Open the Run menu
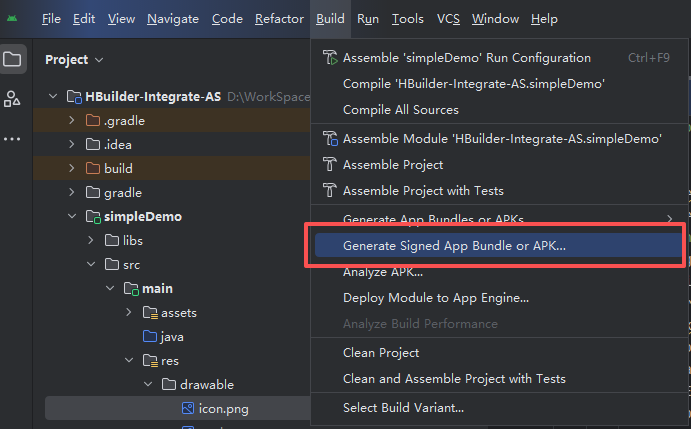The width and height of the screenshot is (691, 429). click(368, 19)
